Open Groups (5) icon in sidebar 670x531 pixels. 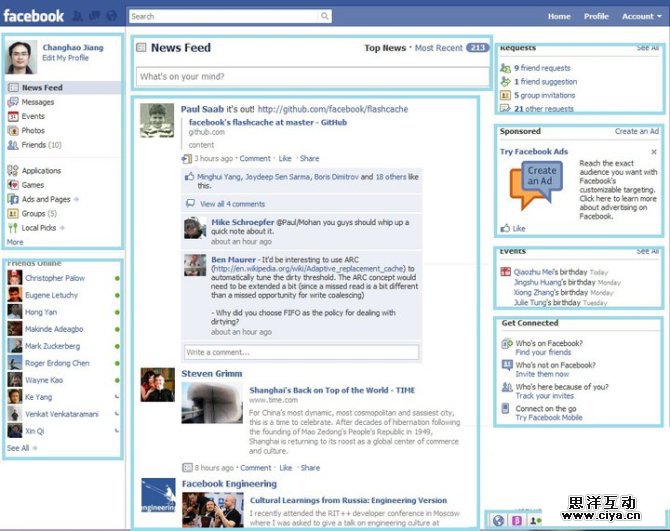[13, 214]
